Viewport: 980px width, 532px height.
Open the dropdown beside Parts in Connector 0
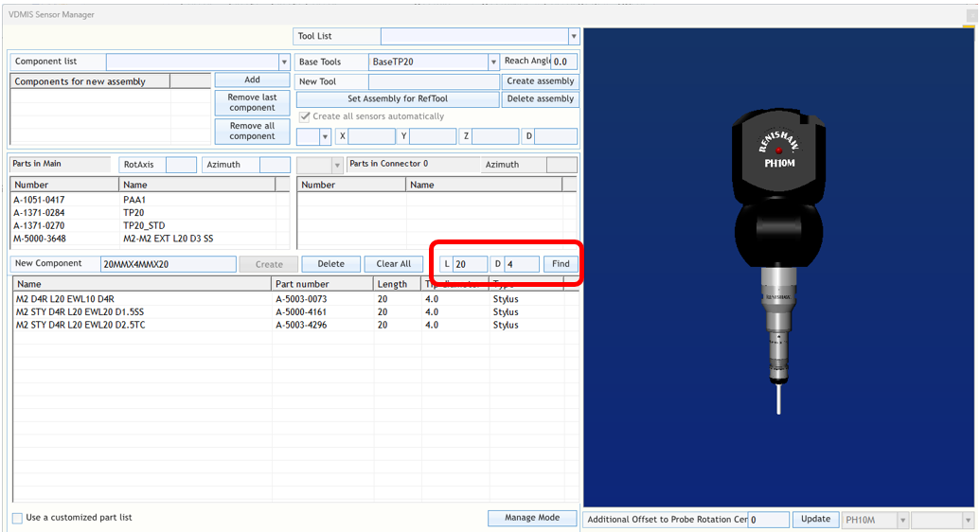click(x=337, y=165)
